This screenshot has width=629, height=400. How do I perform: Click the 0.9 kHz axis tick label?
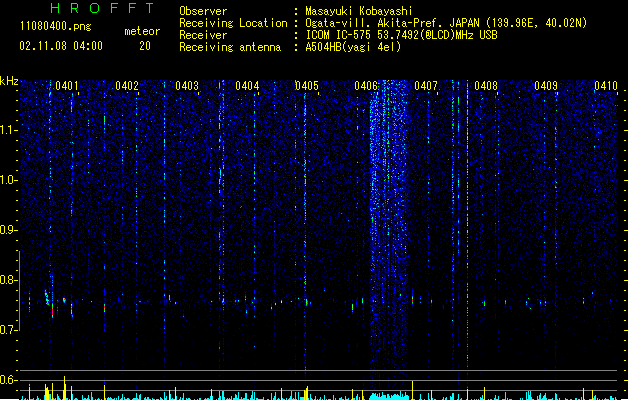9,230
